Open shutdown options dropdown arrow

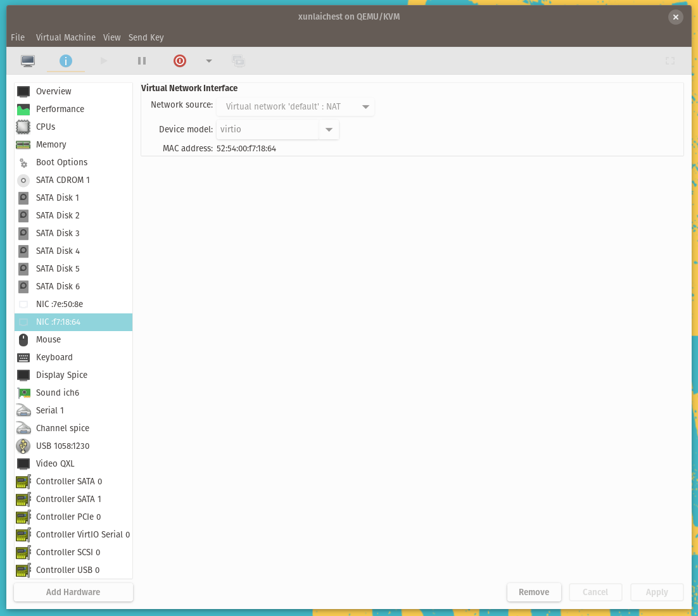[209, 61]
